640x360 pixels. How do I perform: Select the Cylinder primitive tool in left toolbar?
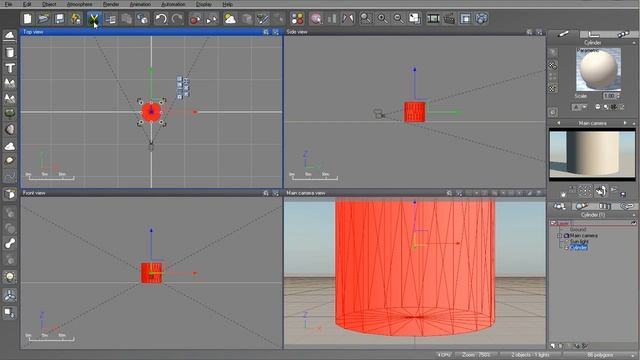pyautogui.click(x=10, y=52)
